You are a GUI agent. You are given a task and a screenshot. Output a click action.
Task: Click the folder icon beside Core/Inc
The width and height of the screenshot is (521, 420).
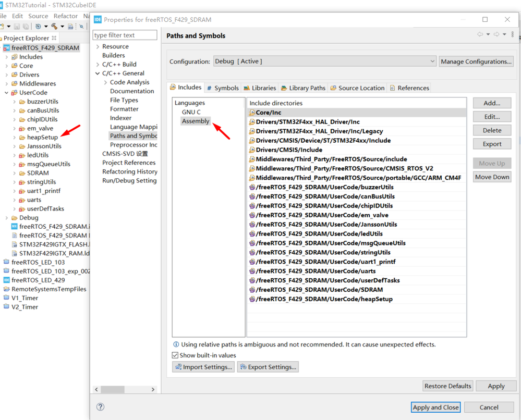tap(252, 113)
